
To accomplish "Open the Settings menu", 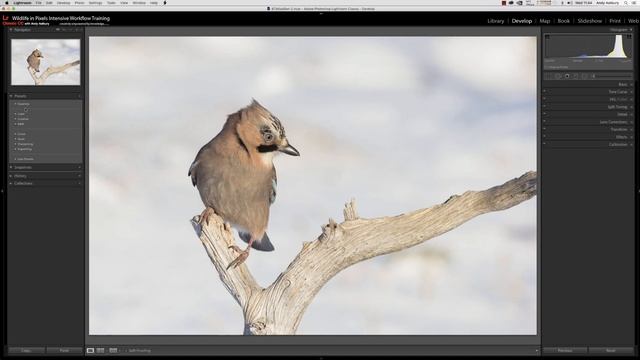I will coord(95,3).
